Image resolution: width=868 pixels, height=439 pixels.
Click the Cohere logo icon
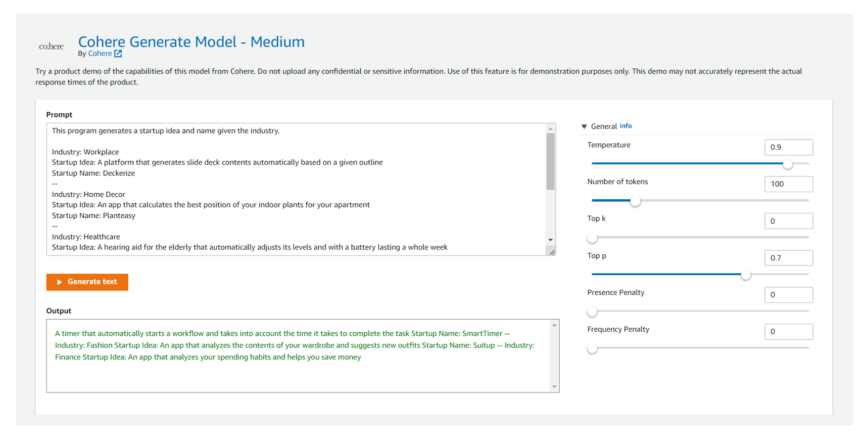[52, 47]
